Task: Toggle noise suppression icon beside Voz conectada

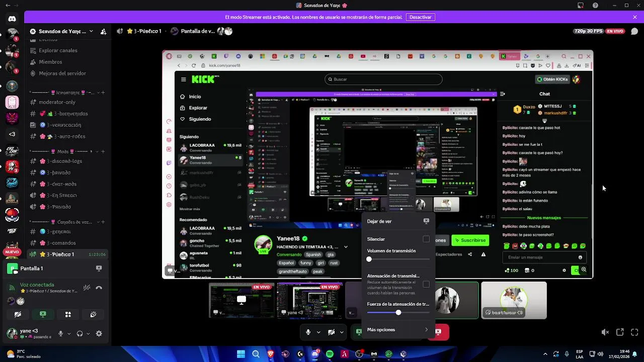Action: [x=87, y=288]
